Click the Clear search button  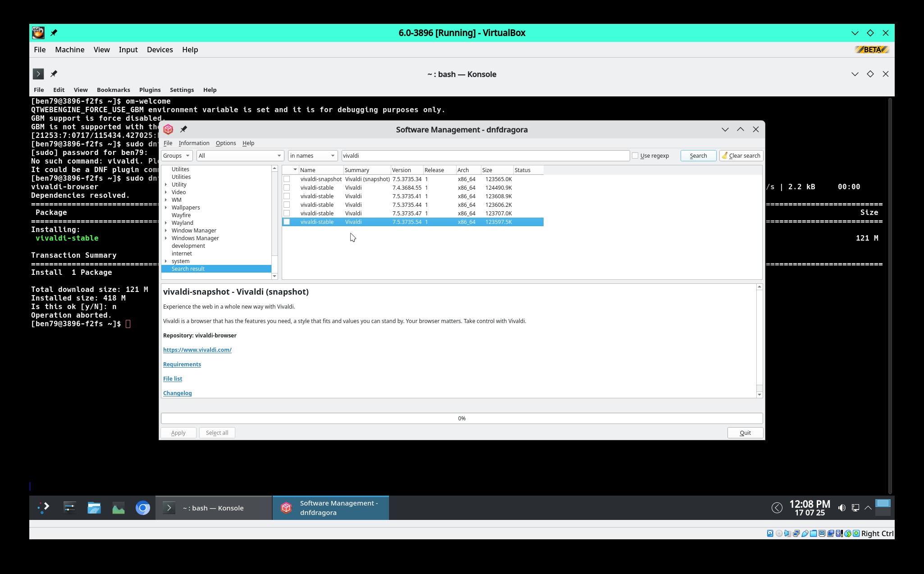click(741, 155)
